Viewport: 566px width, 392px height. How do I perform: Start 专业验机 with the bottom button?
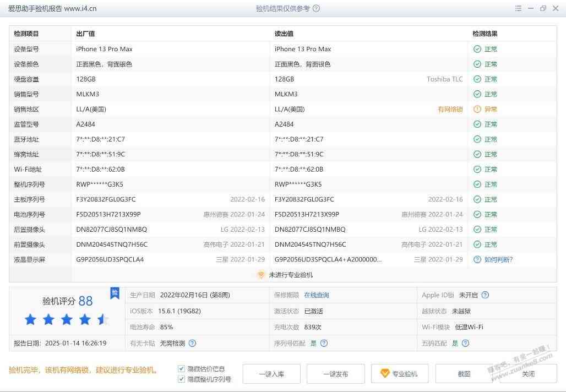(400, 374)
